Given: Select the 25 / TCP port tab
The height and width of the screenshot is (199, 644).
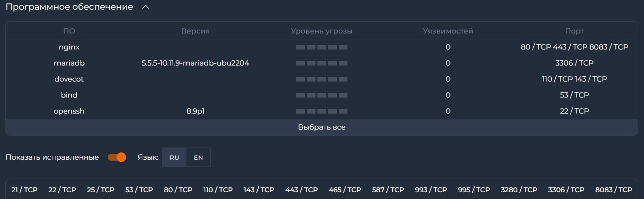Looking at the screenshot, I should tap(100, 190).
